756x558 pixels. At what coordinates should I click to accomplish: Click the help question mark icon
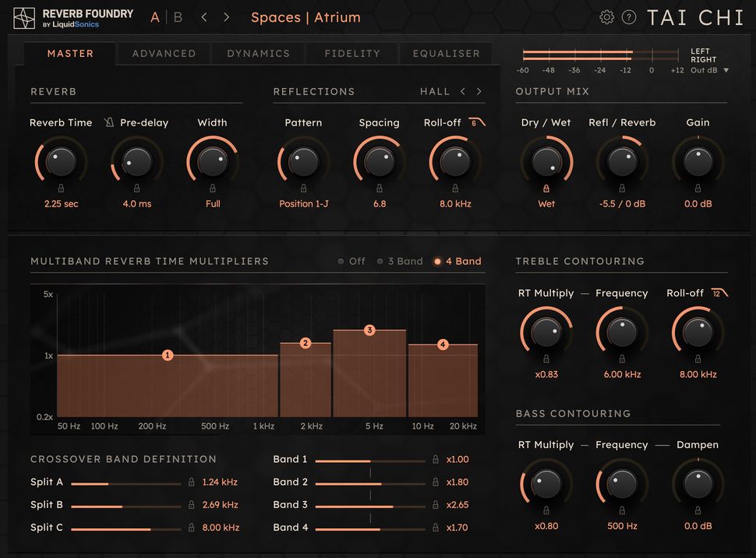coord(629,16)
